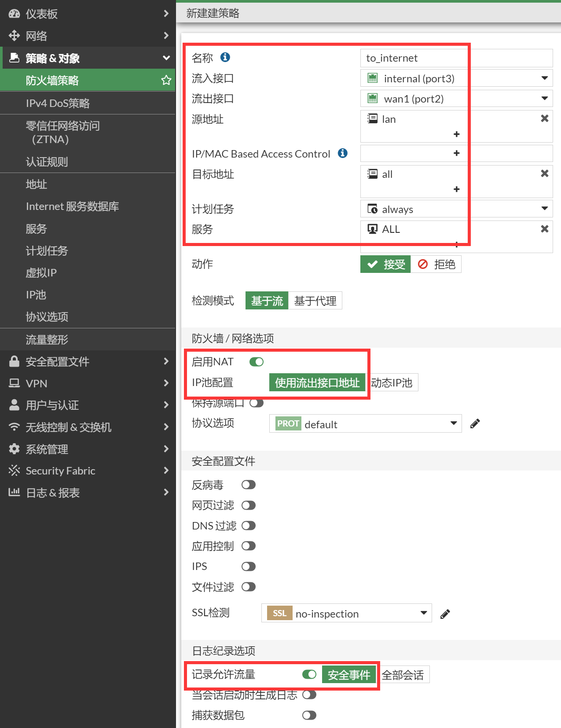
Task: Expand the VPN sidebar menu
Action: [88, 383]
